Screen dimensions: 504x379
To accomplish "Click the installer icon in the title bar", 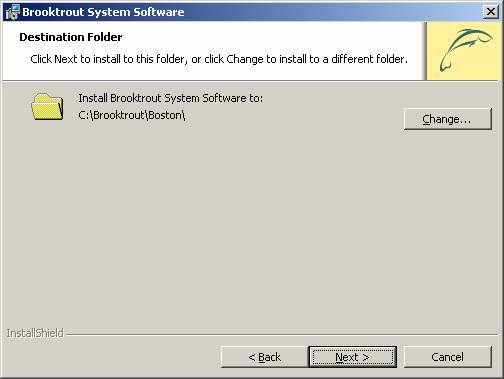I will coord(13,12).
